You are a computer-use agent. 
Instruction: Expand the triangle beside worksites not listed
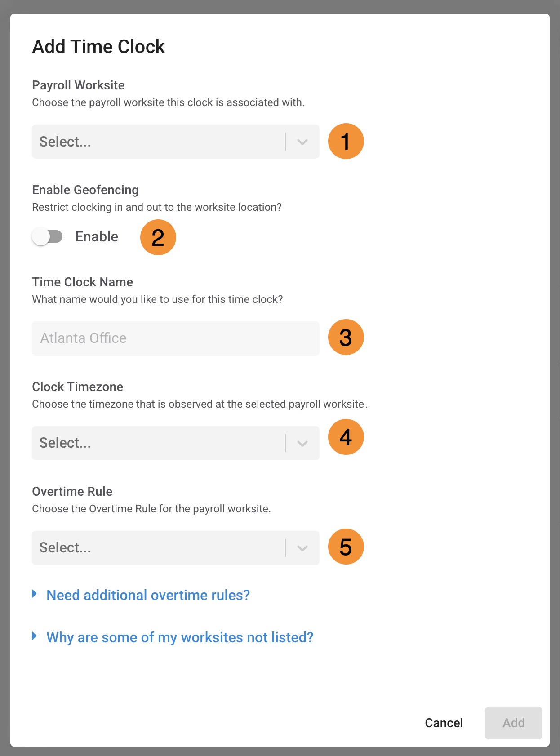coord(35,636)
